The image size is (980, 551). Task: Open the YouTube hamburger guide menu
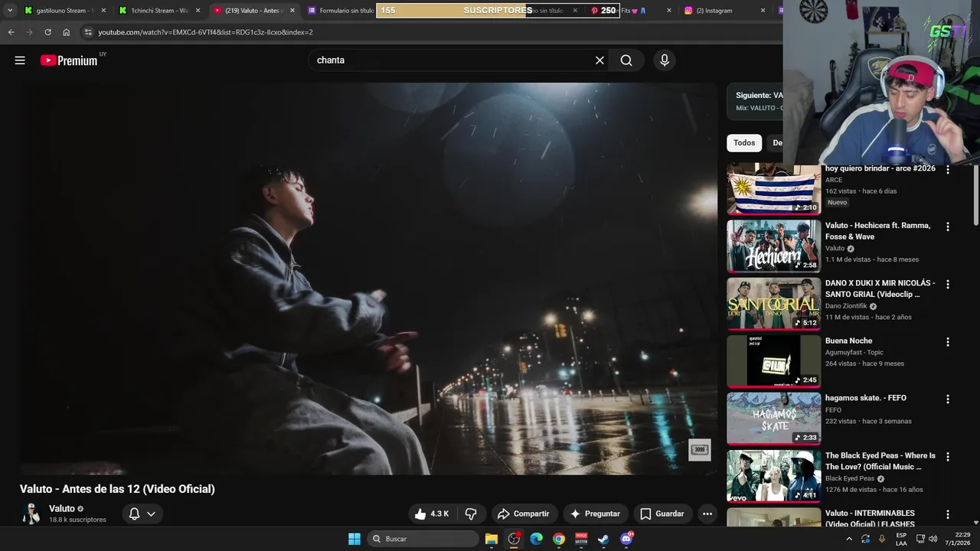(20, 60)
